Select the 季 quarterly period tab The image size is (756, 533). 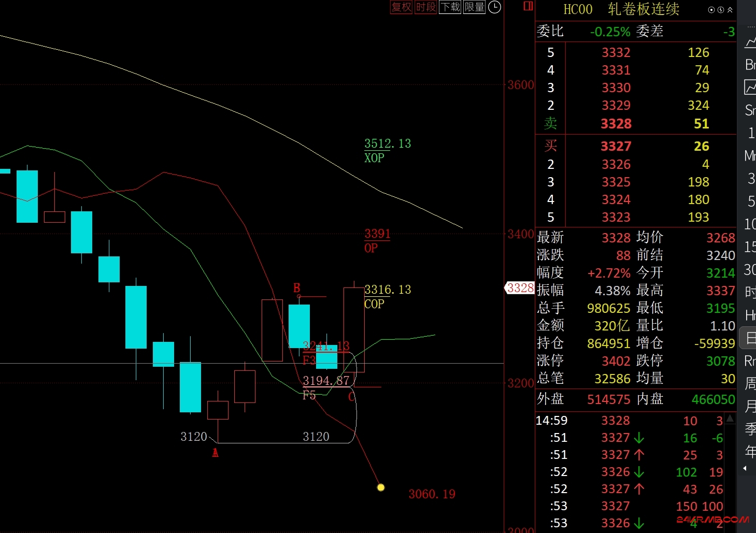pos(750,429)
